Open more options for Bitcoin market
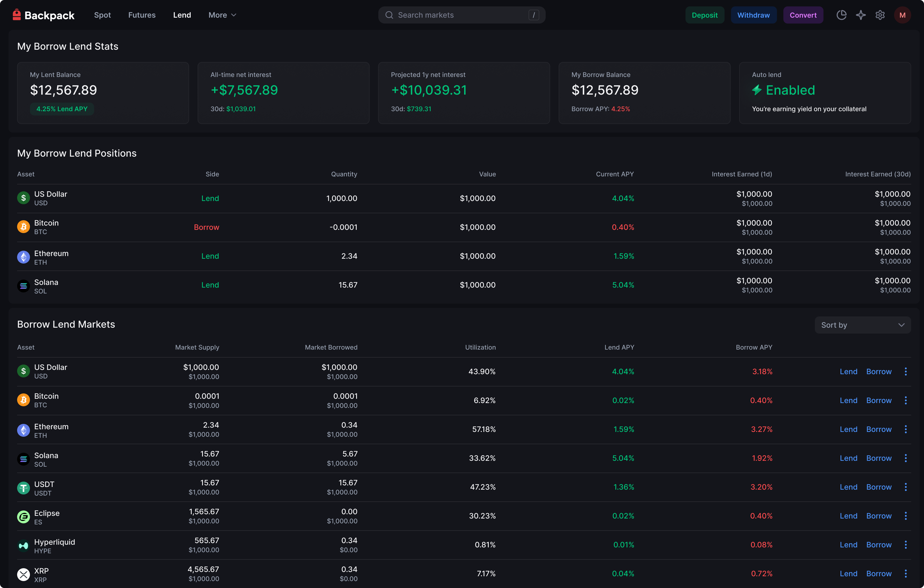 click(906, 400)
